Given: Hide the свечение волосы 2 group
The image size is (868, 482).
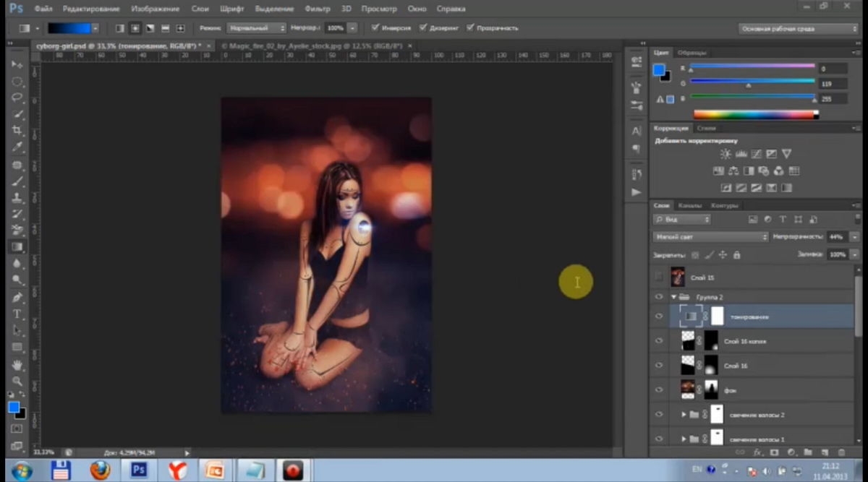Looking at the screenshot, I should pyautogui.click(x=658, y=414).
